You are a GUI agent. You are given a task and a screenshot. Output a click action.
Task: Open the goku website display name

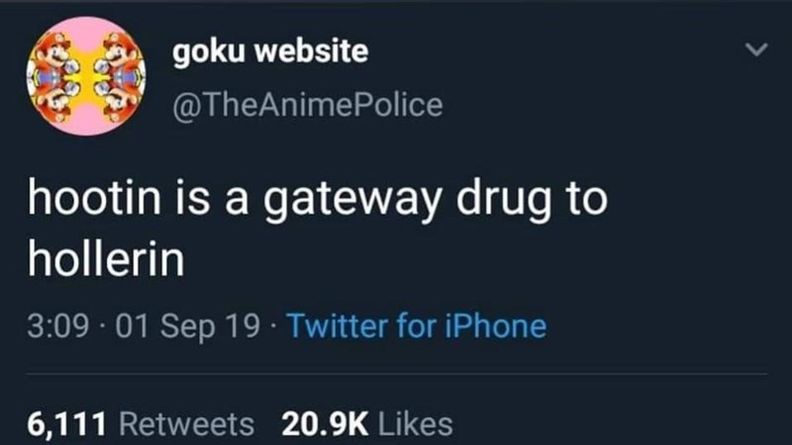[x=270, y=52]
